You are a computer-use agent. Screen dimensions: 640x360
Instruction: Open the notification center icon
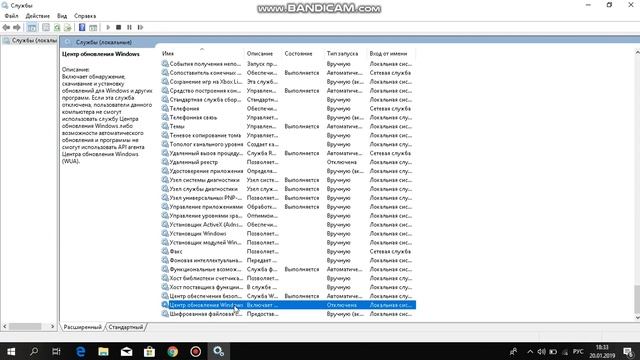pos(628,351)
